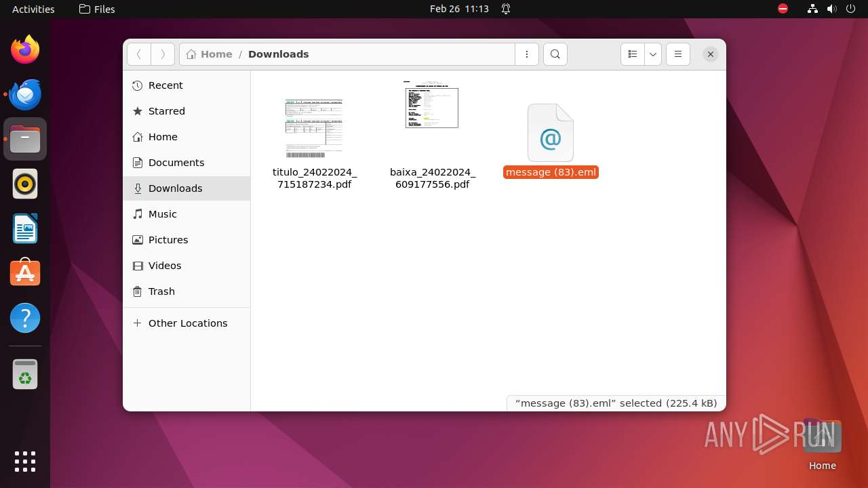Show Applications grid button
The image size is (868, 488).
25,462
